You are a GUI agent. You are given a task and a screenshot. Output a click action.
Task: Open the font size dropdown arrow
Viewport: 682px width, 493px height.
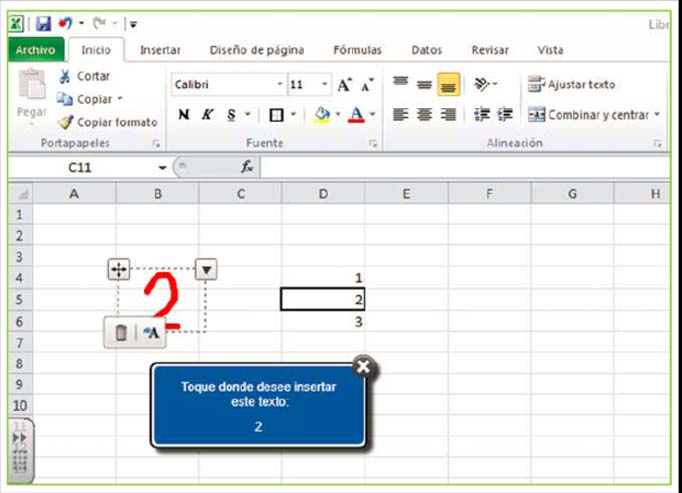325,86
